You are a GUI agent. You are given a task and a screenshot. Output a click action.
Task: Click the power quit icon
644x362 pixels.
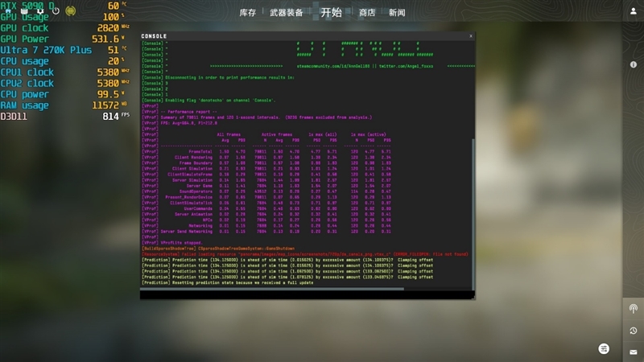click(x=56, y=11)
